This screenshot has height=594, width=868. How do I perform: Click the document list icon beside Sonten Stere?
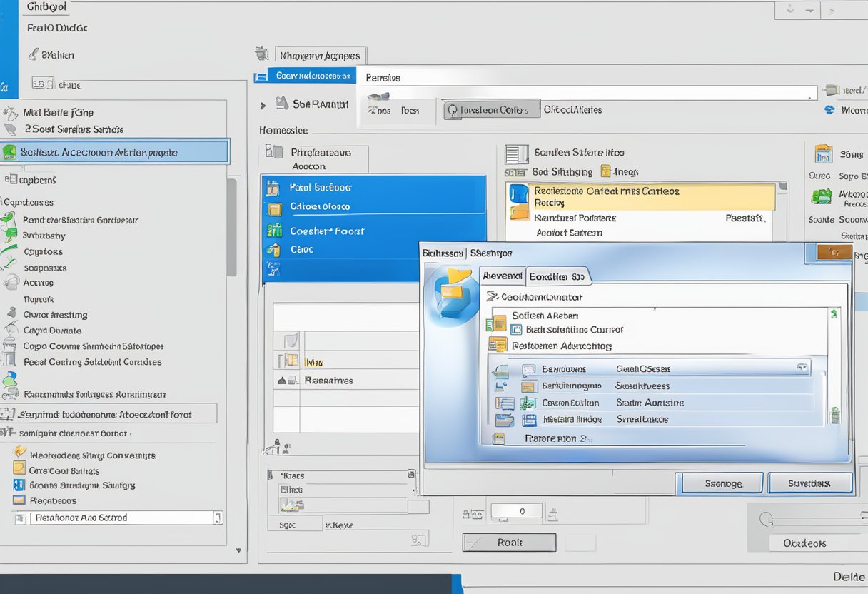click(513, 153)
